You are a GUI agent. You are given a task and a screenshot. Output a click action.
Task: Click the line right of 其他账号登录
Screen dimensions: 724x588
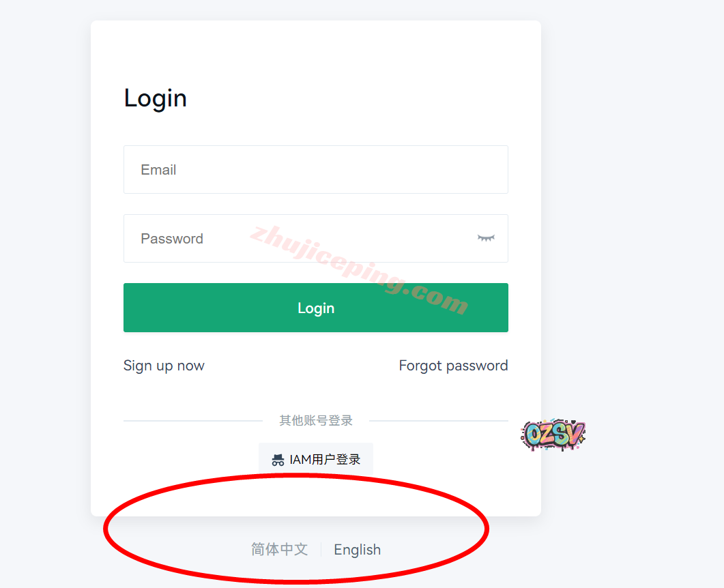point(439,421)
